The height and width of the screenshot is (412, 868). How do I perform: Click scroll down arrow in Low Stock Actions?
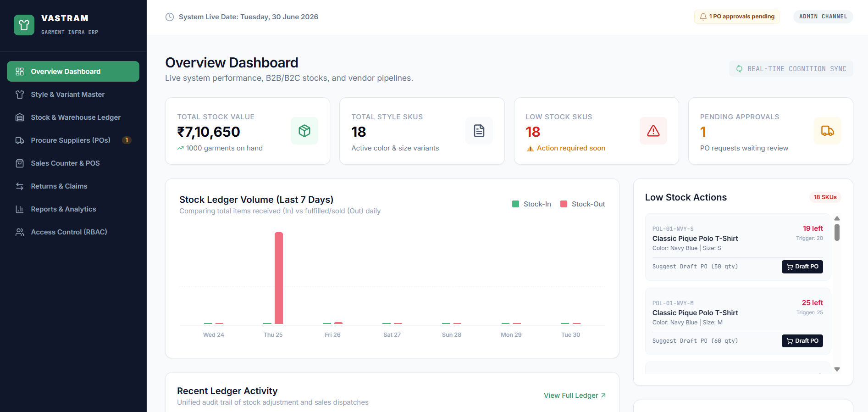click(x=837, y=369)
